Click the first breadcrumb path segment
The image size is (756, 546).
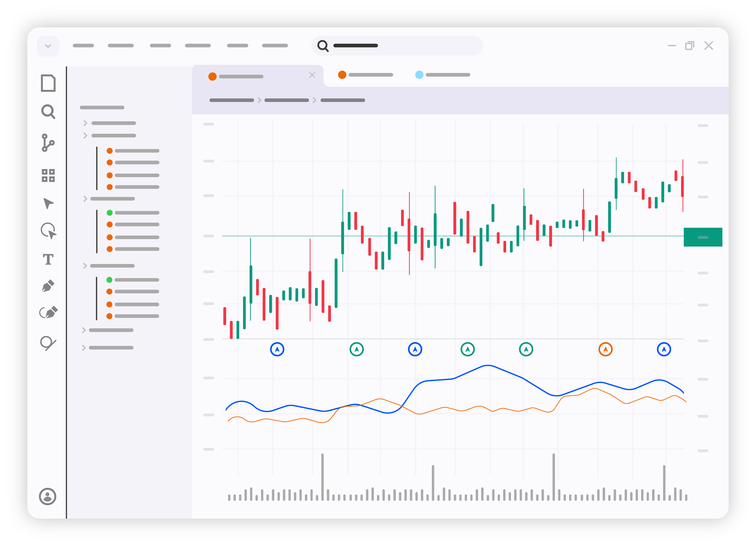coord(231,100)
